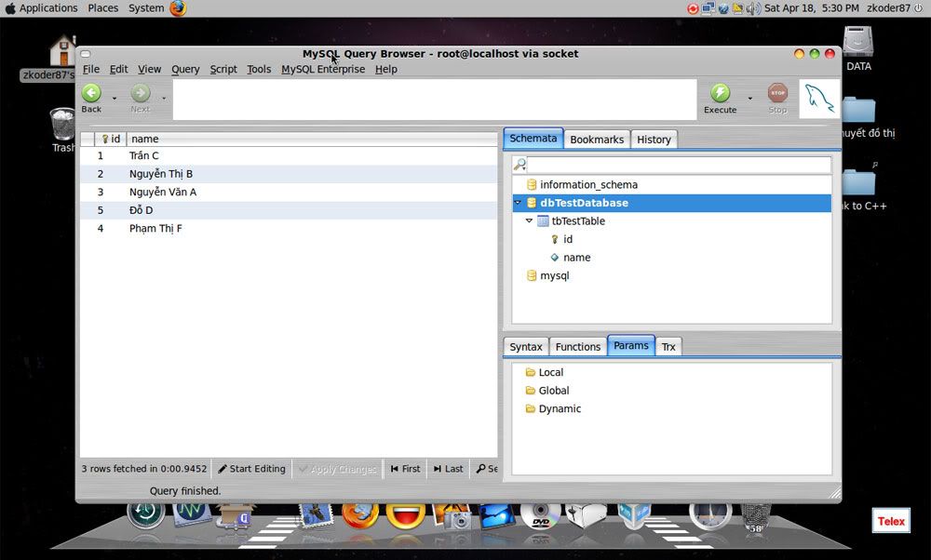Image resolution: width=931 pixels, height=560 pixels.
Task: Click the mysql database cylinder icon
Action: click(532, 275)
